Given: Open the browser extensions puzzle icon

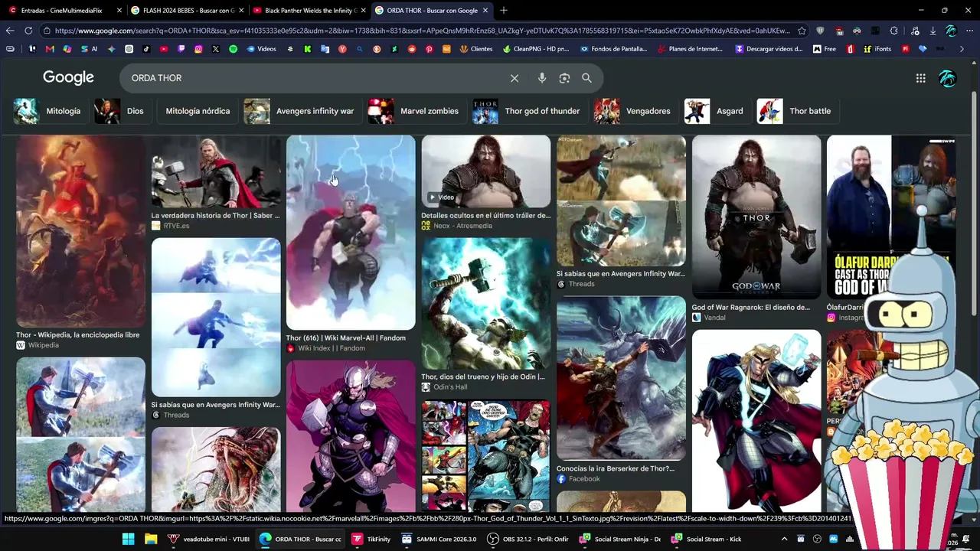Looking at the screenshot, I should (894, 31).
